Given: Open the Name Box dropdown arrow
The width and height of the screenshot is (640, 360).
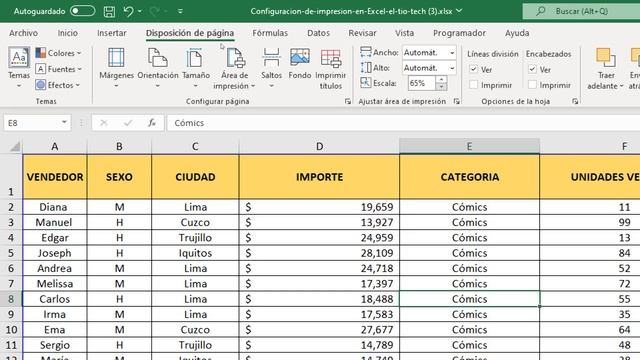Looking at the screenshot, I should coord(64,122).
